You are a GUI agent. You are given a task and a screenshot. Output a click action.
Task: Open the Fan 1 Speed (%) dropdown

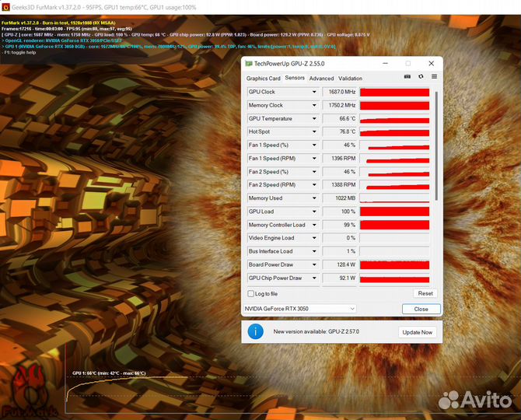314,145
